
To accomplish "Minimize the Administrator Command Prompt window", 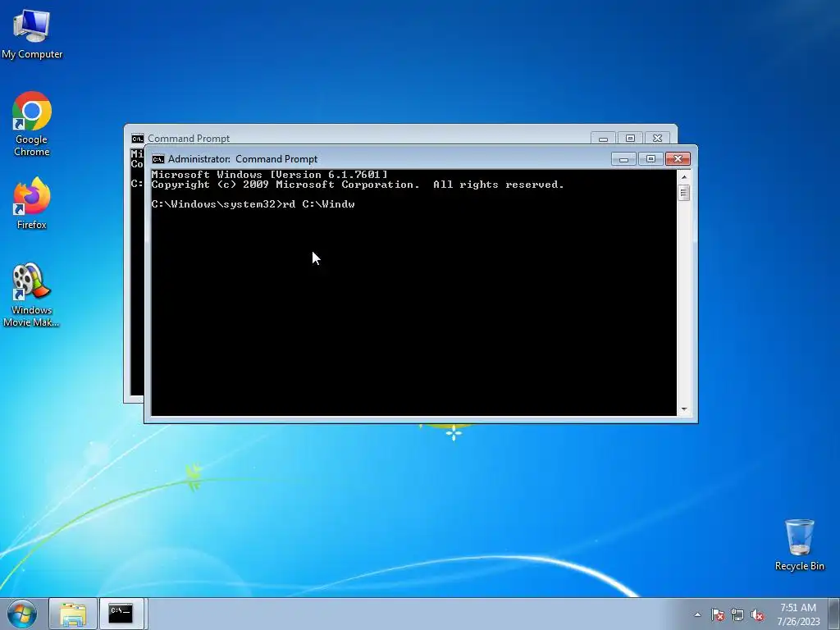I will point(623,159).
